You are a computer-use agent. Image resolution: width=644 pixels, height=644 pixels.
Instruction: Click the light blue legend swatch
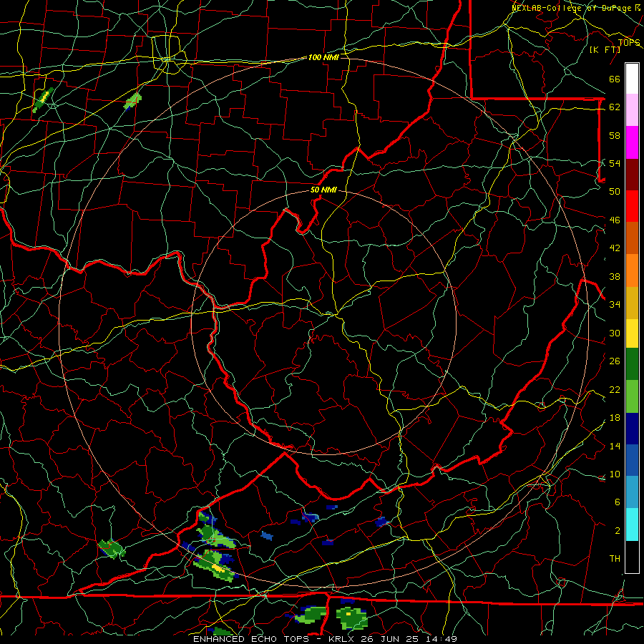(x=632, y=492)
